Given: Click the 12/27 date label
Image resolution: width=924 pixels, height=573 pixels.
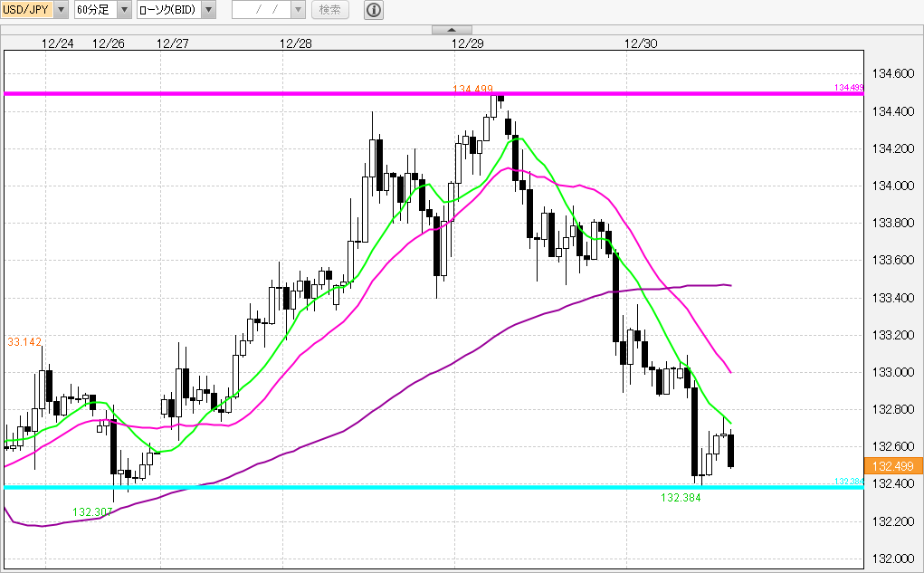Looking at the screenshot, I should coord(173,43).
